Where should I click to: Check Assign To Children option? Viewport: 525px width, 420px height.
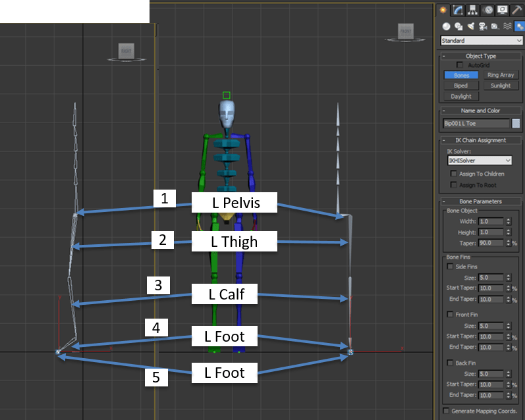[x=454, y=174]
